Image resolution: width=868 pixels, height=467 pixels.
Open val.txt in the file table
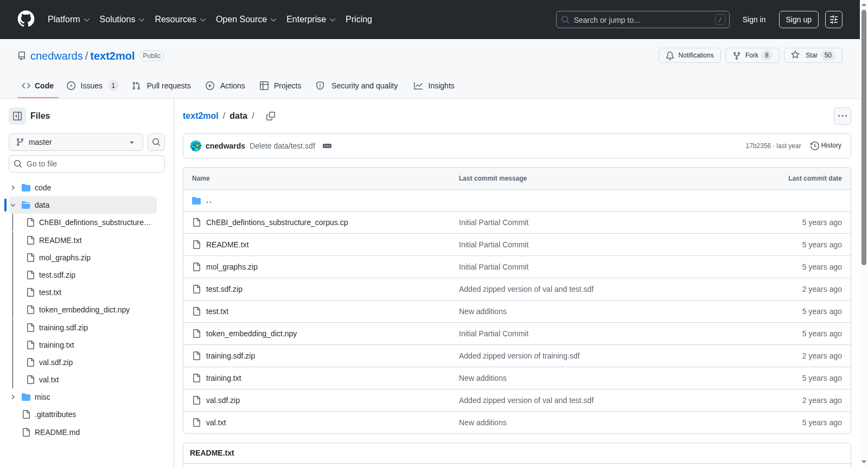[216, 423]
